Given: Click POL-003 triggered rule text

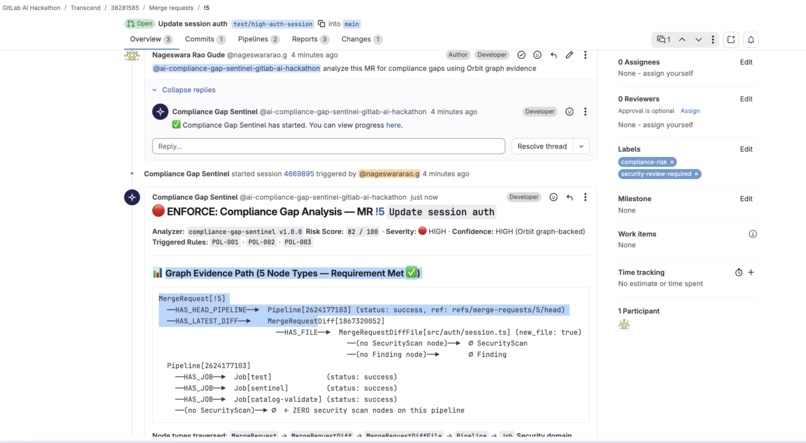Looking at the screenshot, I should pyautogui.click(x=298, y=242).
